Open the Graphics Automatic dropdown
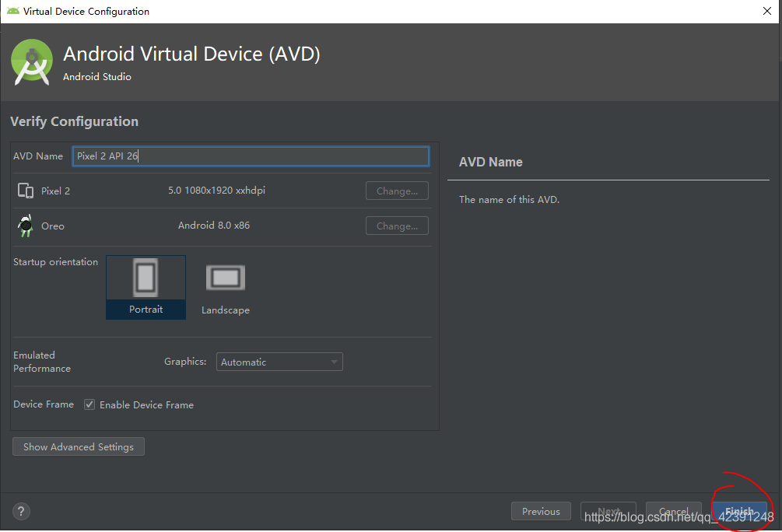 pyautogui.click(x=279, y=361)
